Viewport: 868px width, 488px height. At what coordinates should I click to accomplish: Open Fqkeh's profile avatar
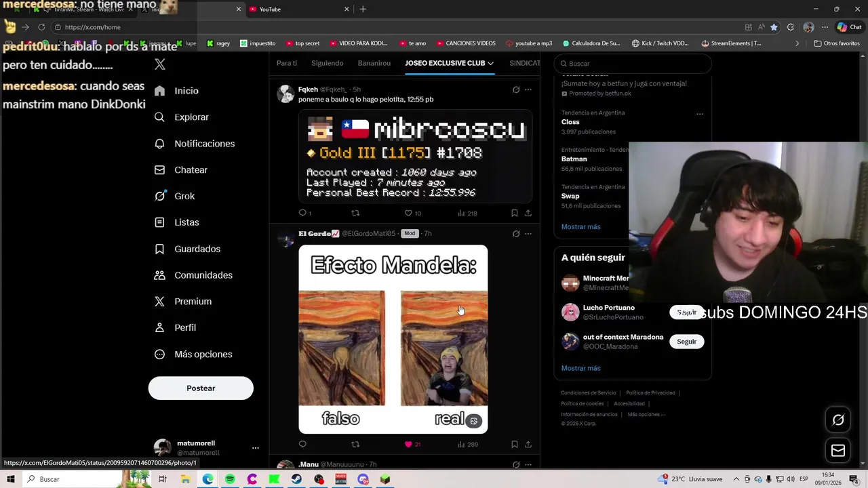[285, 94]
